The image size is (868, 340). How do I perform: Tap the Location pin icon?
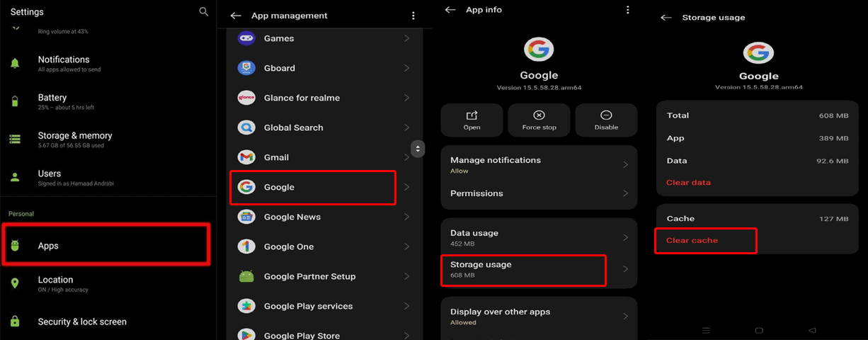pyautogui.click(x=15, y=283)
